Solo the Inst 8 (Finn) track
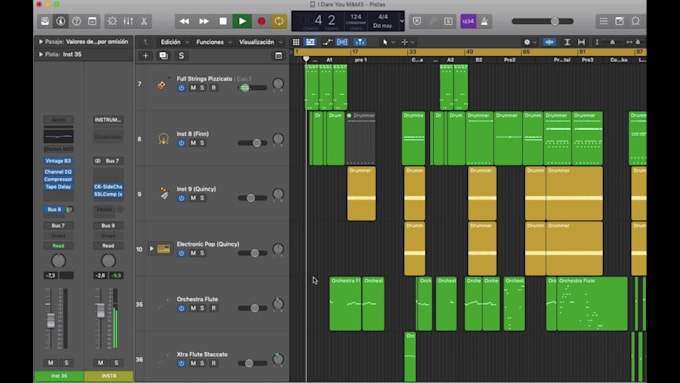This screenshot has width=680, height=383. [x=202, y=143]
